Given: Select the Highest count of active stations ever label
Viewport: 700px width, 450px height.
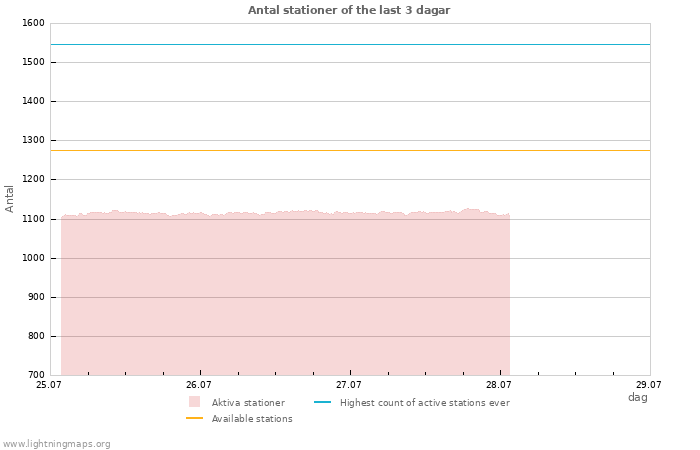Looking at the screenshot, I should click(425, 403).
